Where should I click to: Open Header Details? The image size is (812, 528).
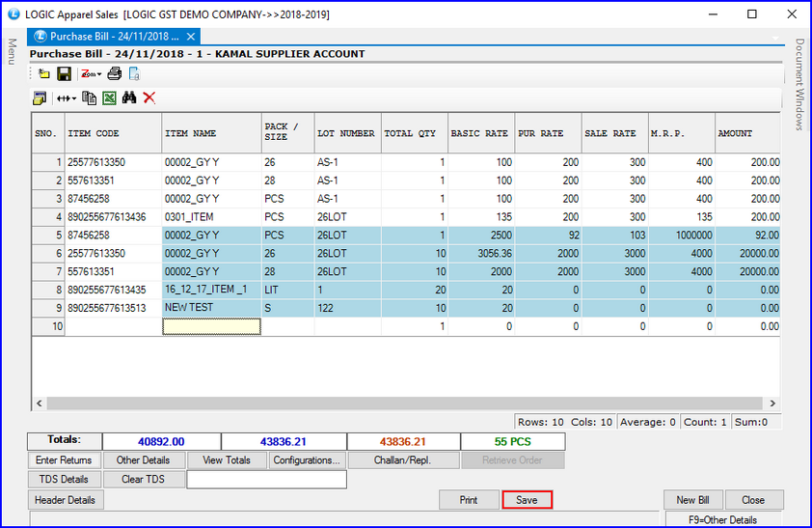click(x=66, y=500)
